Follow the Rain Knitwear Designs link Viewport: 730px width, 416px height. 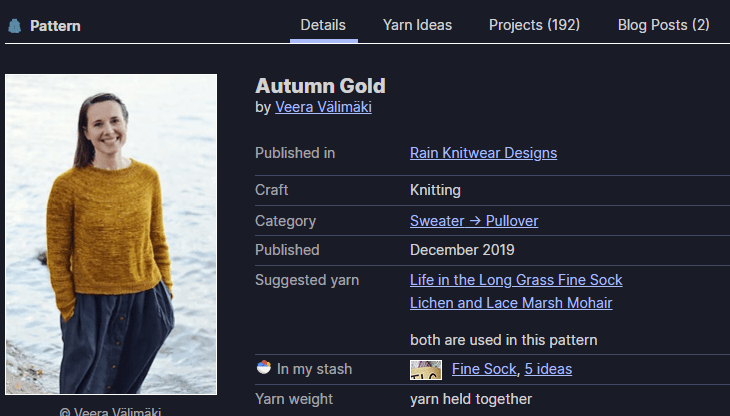point(483,153)
